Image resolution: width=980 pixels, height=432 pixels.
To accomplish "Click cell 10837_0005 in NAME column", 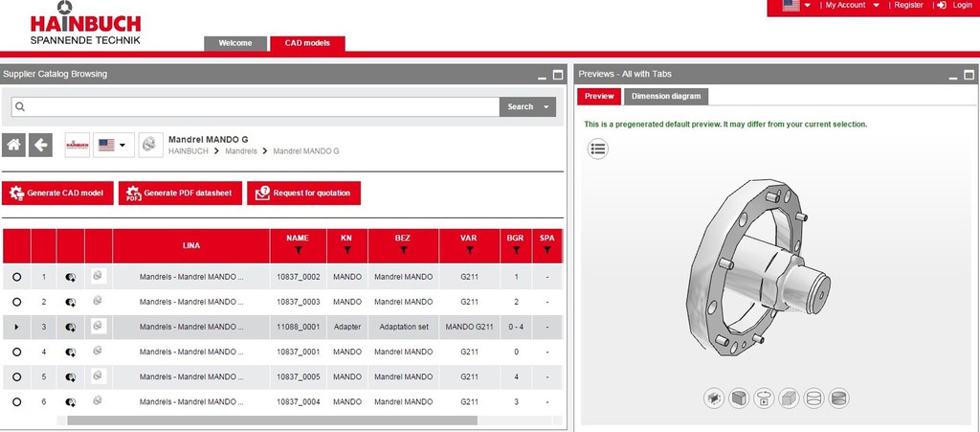I will pyautogui.click(x=299, y=377).
